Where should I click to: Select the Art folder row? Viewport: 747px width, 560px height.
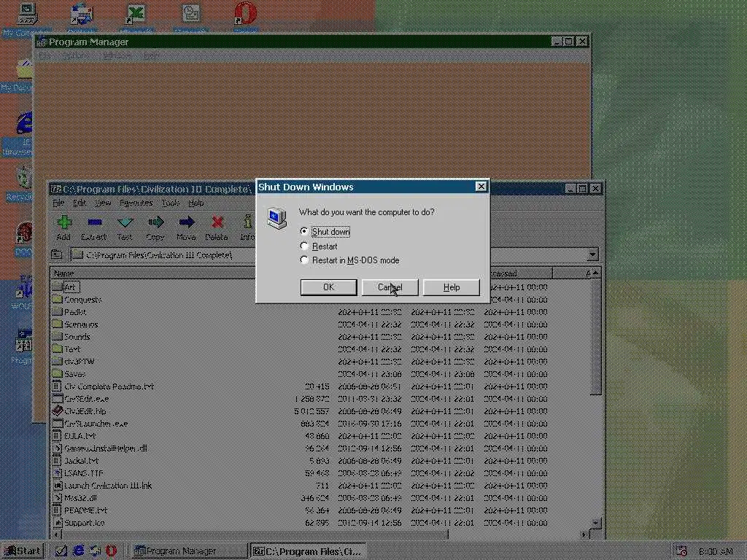(70, 287)
